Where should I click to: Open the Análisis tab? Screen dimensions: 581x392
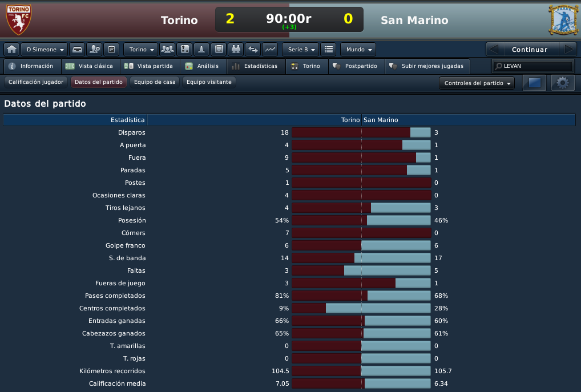pos(203,66)
